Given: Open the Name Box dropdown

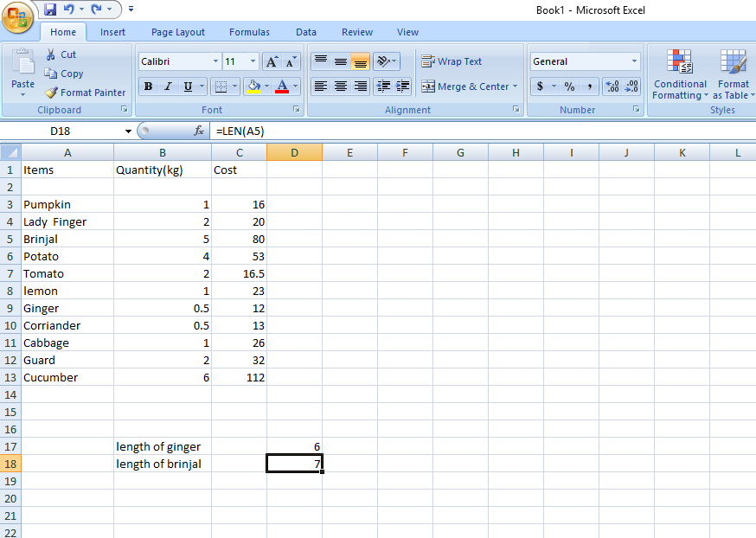Looking at the screenshot, I should (128, 131).
